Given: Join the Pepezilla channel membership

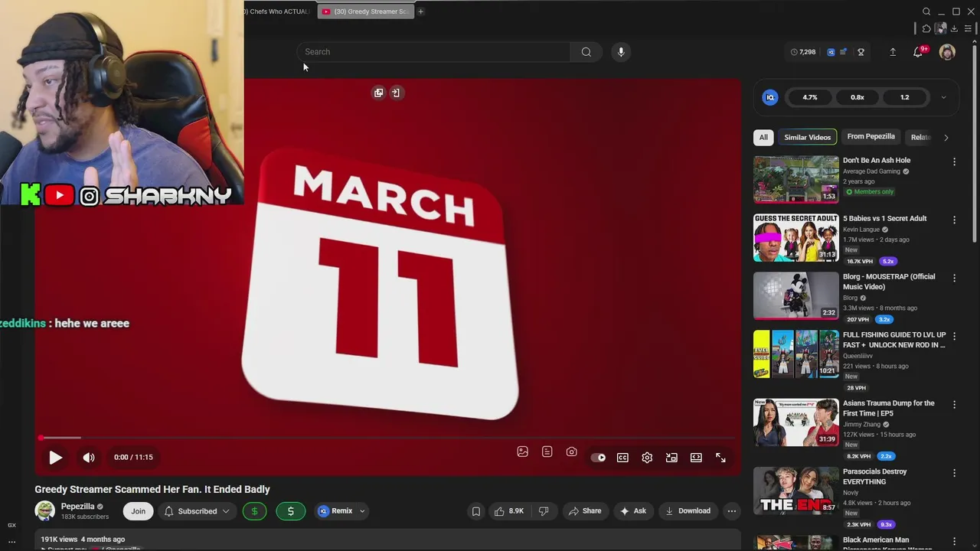Looking at the screenshot, I should (x=138, y=511).
